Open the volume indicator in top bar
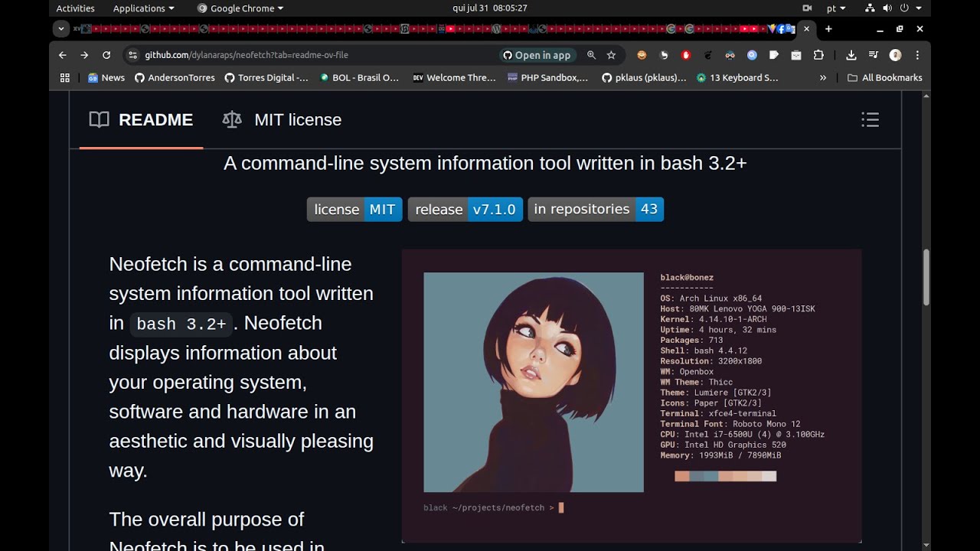 (x=887, y=8)
